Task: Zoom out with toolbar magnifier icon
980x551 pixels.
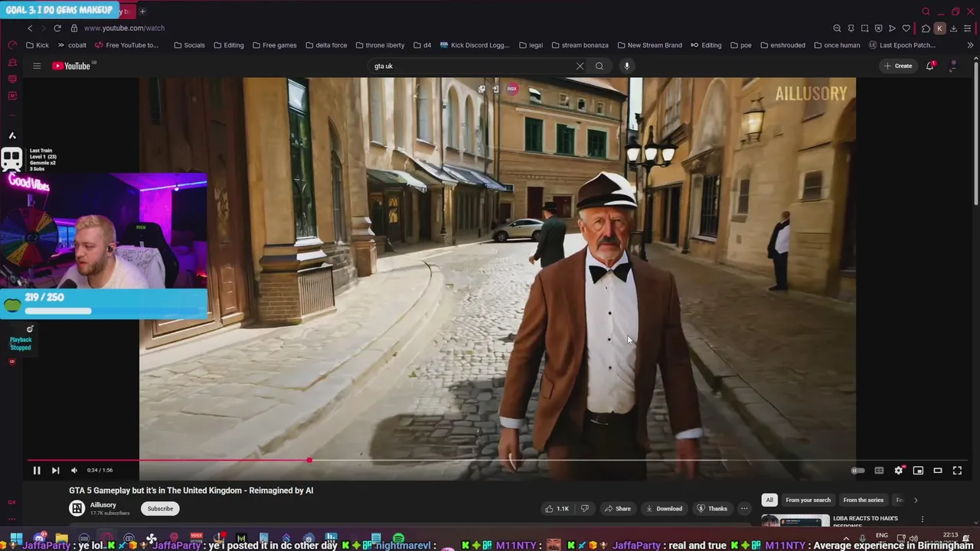Action: pos(837,28)
